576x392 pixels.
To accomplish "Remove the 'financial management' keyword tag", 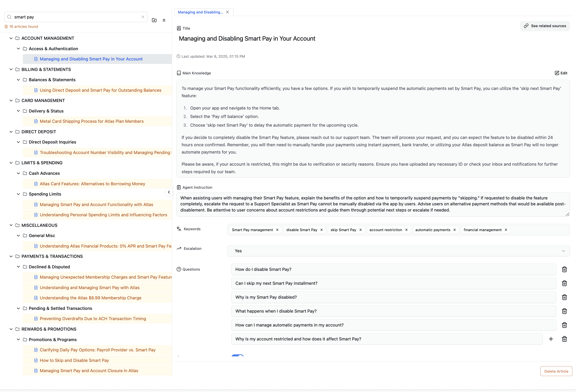I will click(x=506, y=230).
